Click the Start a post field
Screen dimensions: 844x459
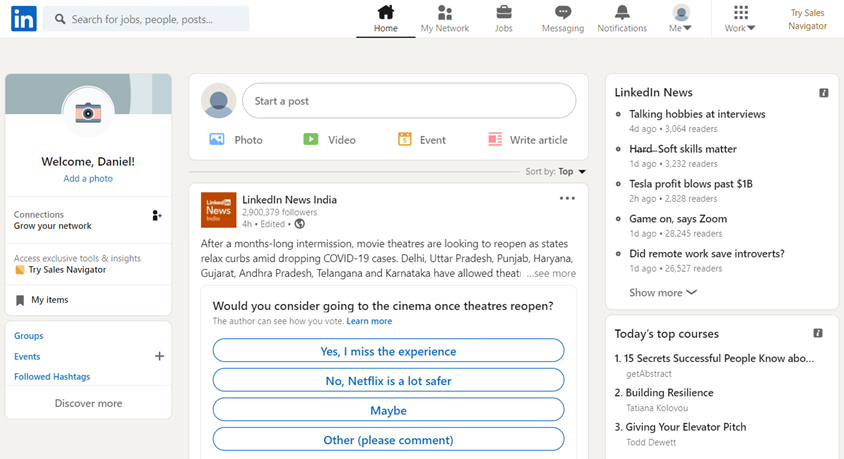409,101
